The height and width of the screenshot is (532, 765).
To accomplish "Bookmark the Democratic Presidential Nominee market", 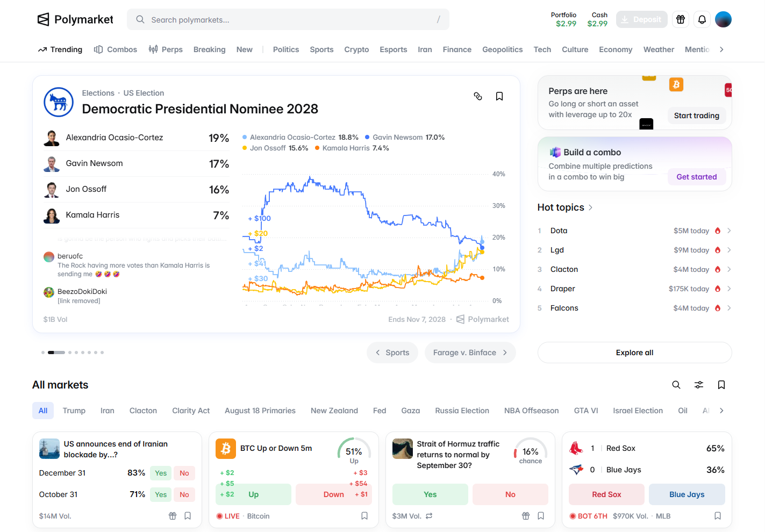I will tap(499, 96).
